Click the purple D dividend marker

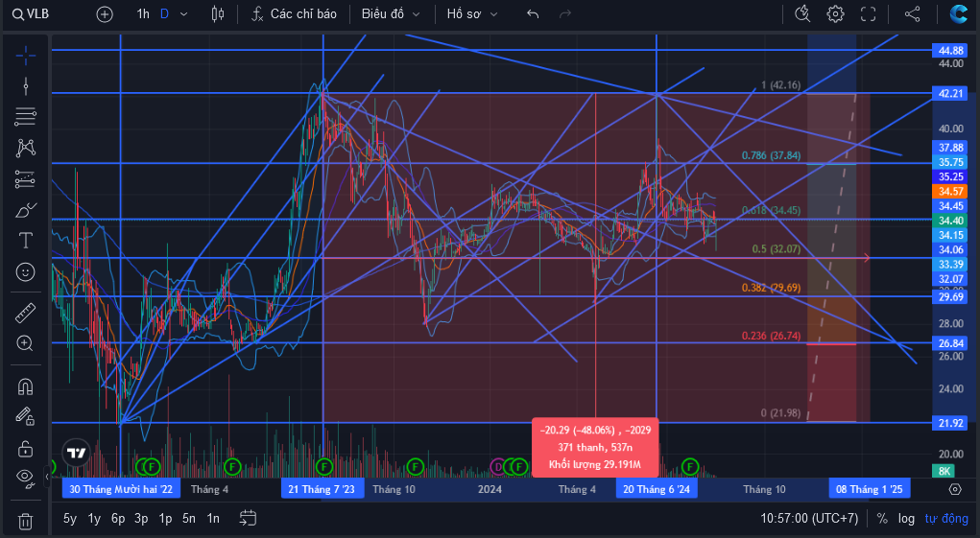pyautogui.click(x=498, y=466)
